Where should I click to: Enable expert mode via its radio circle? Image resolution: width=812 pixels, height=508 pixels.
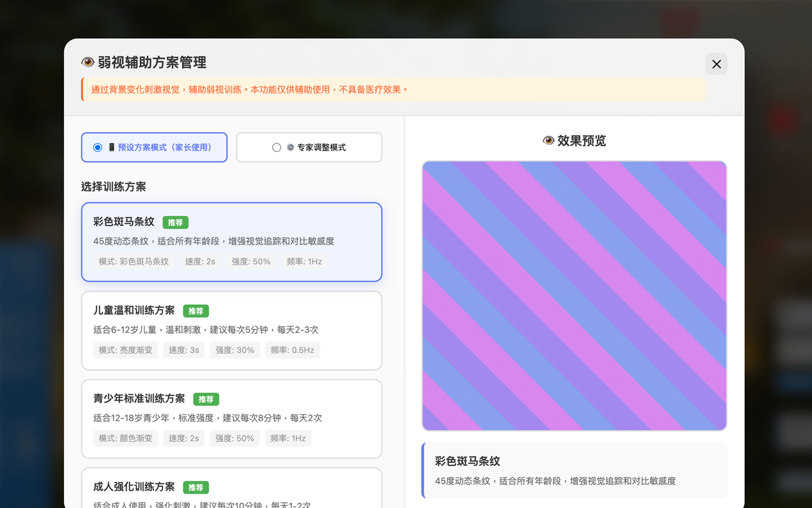click(277, 147)
